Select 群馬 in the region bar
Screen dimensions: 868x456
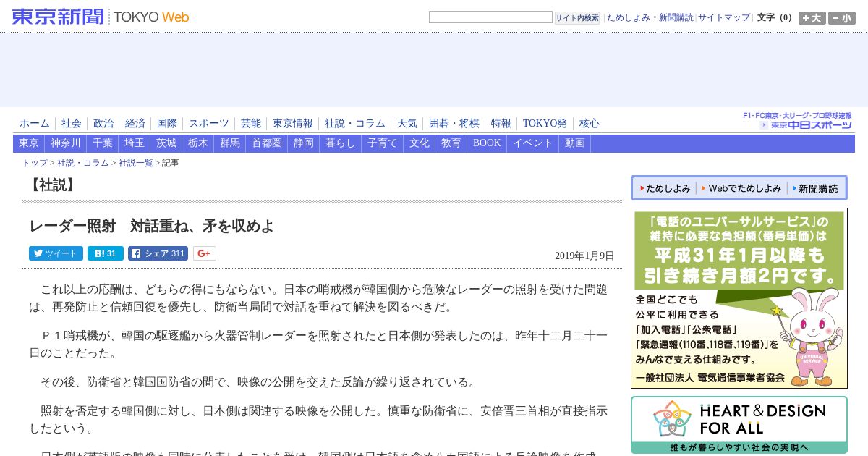230,143
